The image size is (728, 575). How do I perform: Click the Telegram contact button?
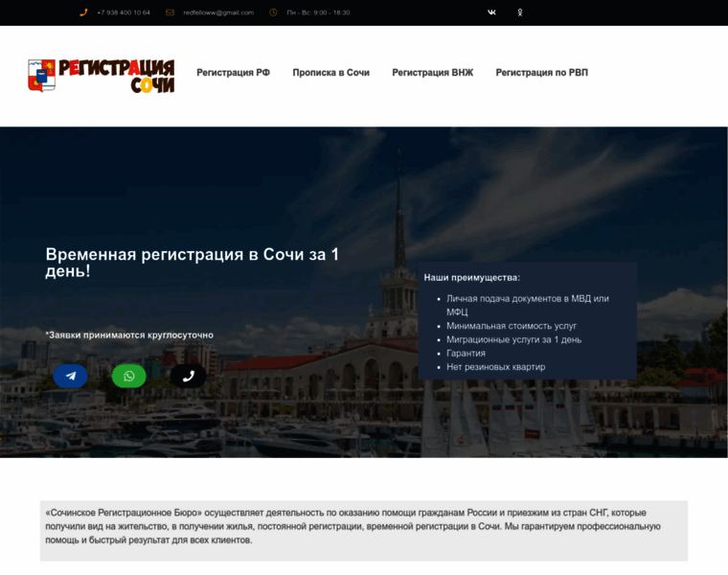pyautogui.click(x=70, y=376)
